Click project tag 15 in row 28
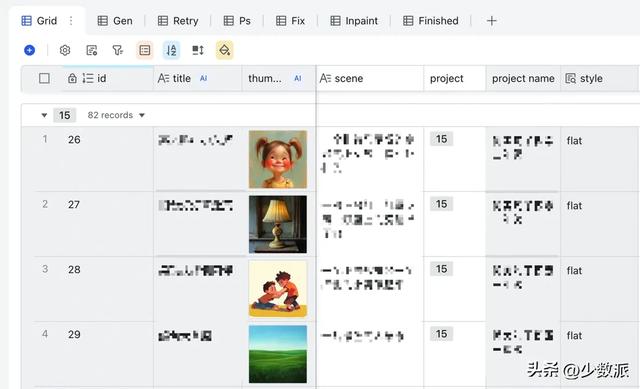 click(x=441, y=269)
